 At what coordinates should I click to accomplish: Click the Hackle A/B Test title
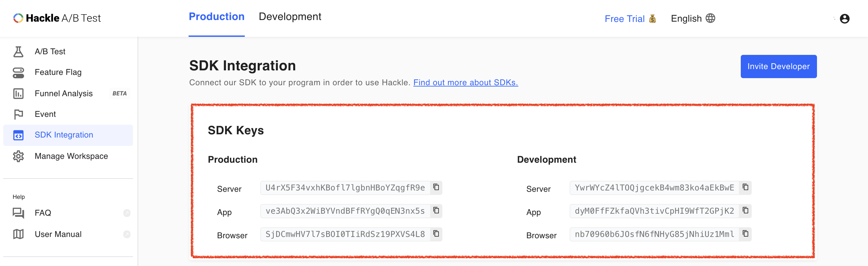[63, 18]
